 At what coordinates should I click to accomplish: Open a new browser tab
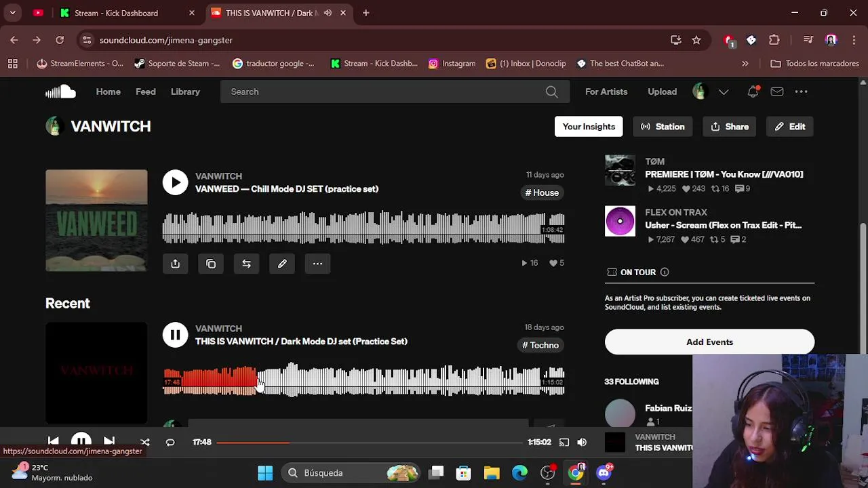pyautogui.click(x=366, y=13)
